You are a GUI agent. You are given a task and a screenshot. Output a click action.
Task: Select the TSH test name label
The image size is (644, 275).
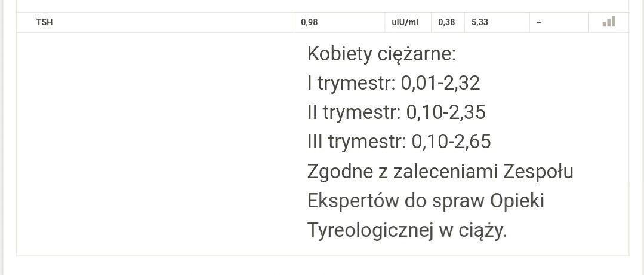click(44, 23)
